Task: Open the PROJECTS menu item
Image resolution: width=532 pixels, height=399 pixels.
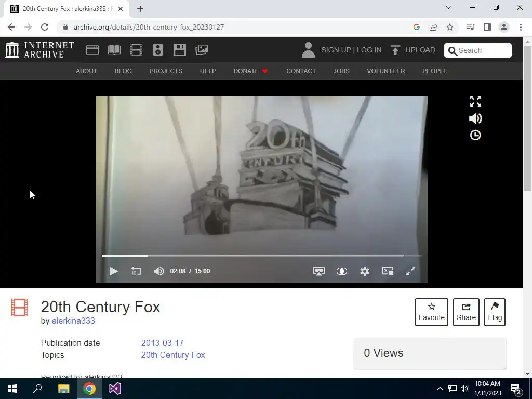Action: point(166,71)
